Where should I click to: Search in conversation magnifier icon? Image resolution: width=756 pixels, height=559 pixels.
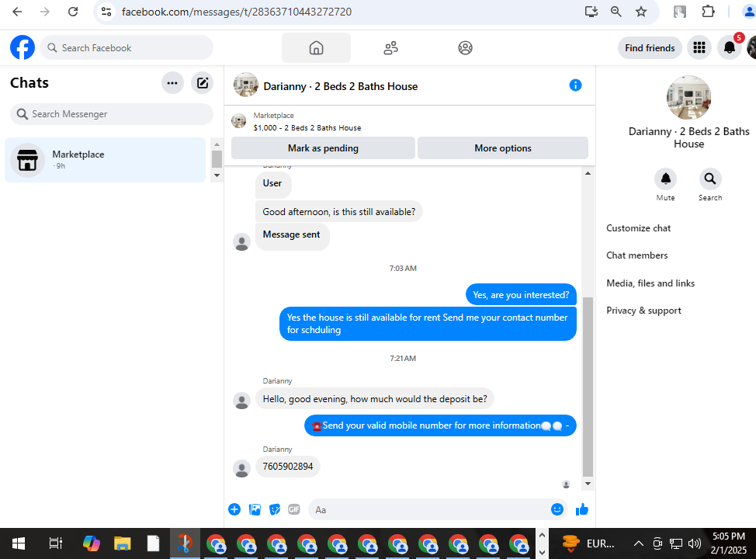[x=710, y=179]
